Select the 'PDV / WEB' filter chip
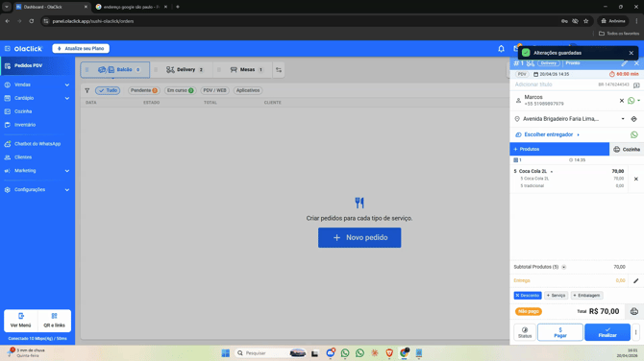Screen dimensions: 644x361 click(x=214, y=90)
